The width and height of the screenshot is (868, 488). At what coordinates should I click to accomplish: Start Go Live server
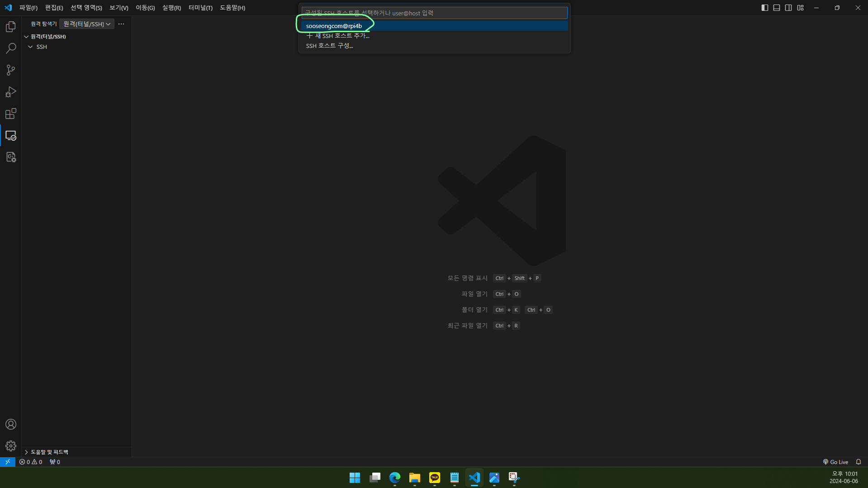(835, 462)
